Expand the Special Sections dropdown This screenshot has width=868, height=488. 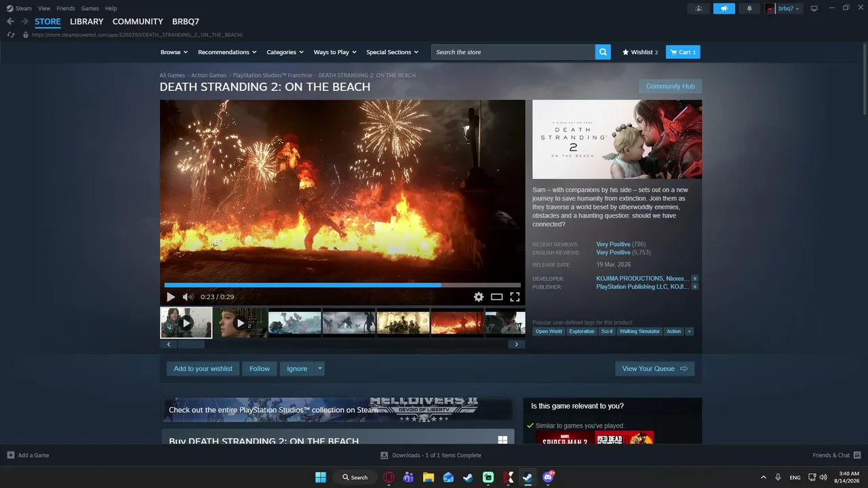click(x=393, y=52)
